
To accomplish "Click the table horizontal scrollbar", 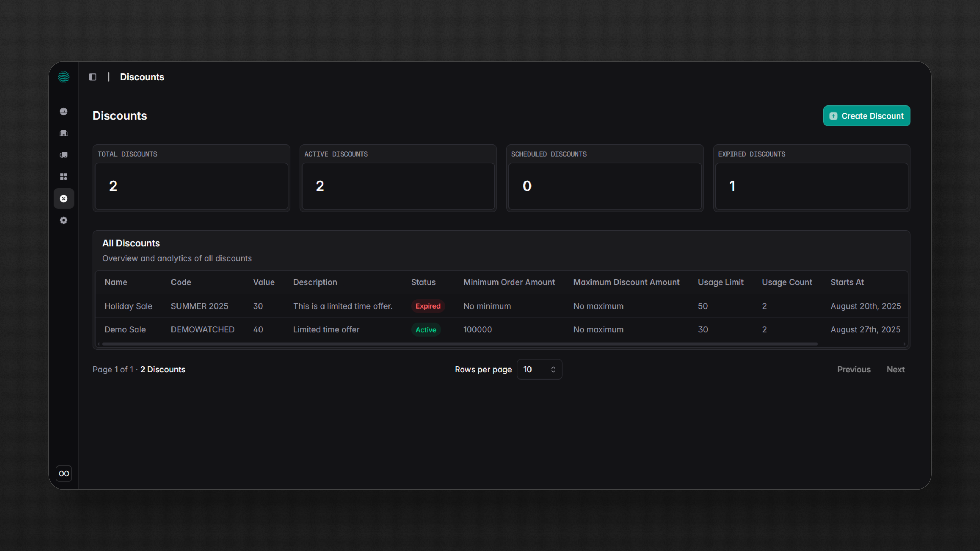I will pyautogui.click(x=459, y=344).
